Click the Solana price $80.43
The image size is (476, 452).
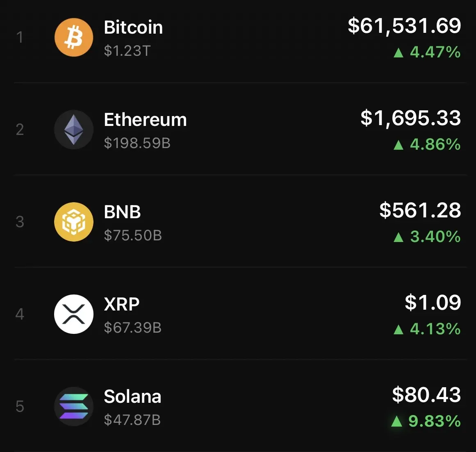pos(426,395)
